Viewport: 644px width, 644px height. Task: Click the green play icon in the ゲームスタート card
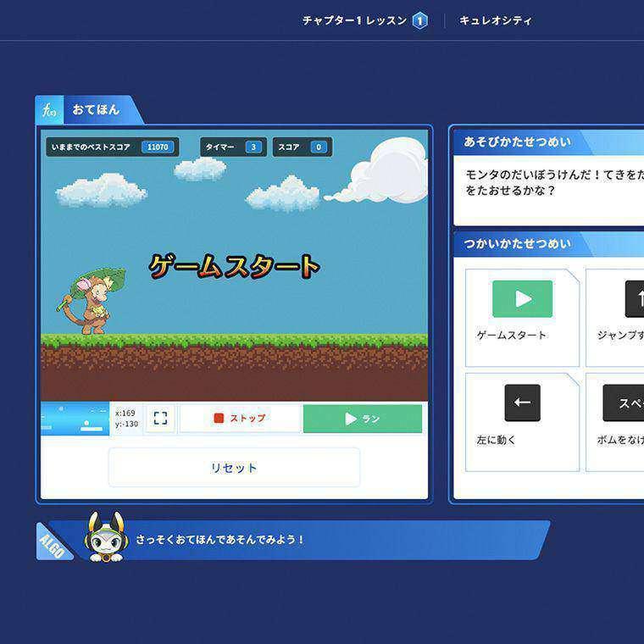coord(522,299)
